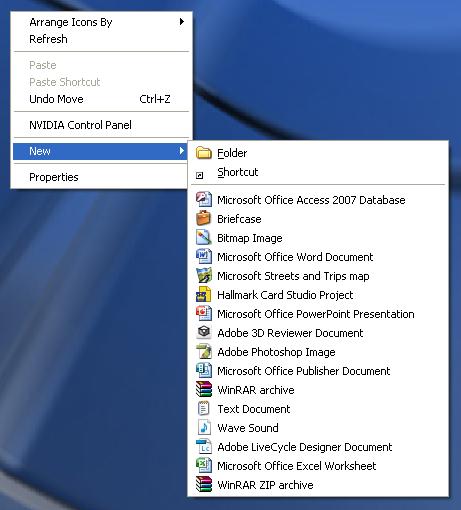Choose the Briefcase label
This screenshot has height=510, width=461.
[x=239, y=219]
